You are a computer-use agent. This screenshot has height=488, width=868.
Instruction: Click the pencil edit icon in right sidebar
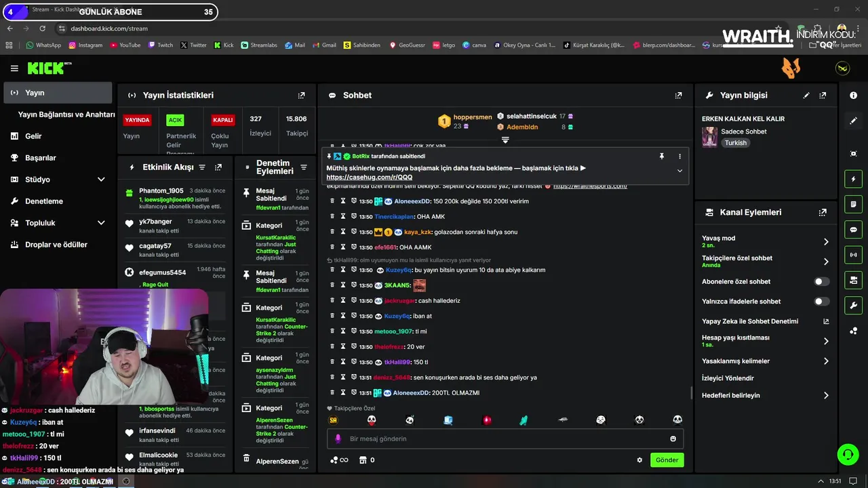coord(853,121)
